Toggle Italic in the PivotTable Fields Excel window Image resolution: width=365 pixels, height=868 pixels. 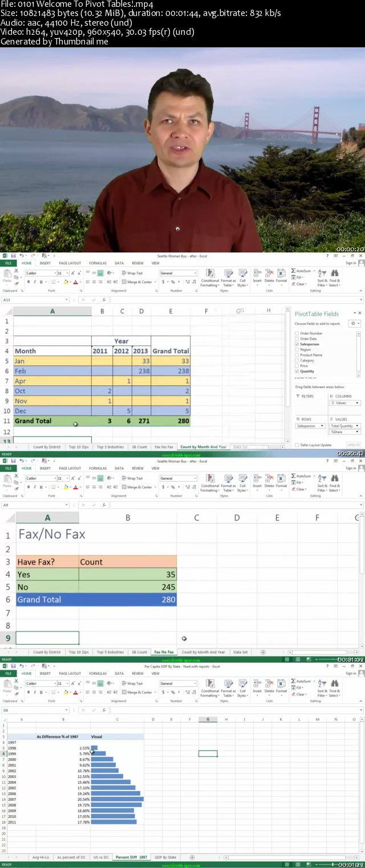[35, 282]
